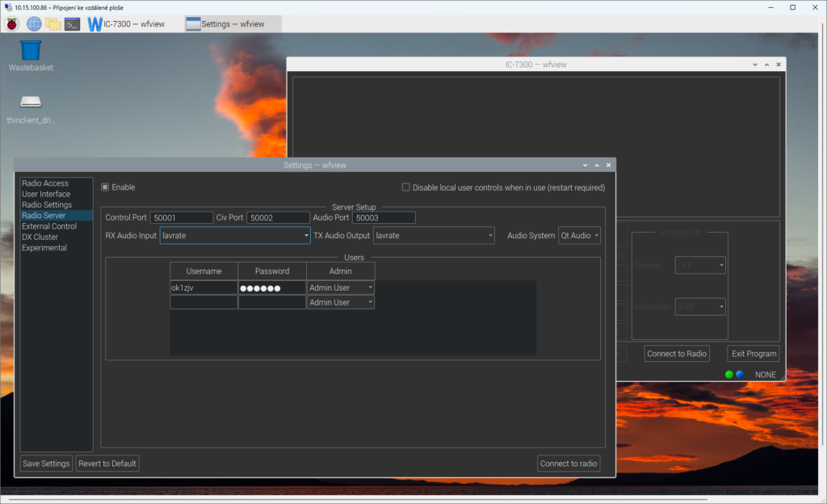Expand the RX Audio Input dropdown
Image resolution: width=827 pixels, height=504 pixels.
point(235,236)
